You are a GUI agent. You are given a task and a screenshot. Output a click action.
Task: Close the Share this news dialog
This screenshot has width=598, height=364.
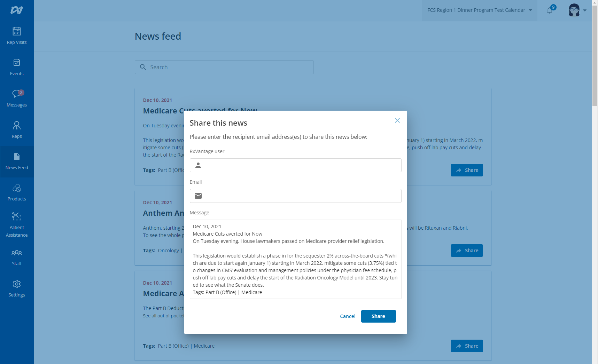397,120
